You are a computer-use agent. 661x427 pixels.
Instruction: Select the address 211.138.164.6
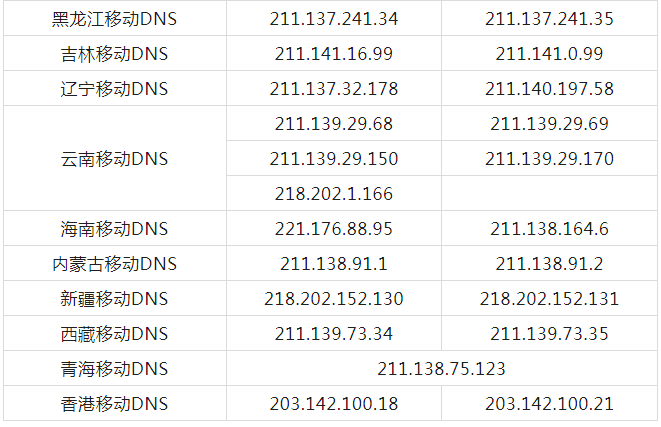coord(549,229)
